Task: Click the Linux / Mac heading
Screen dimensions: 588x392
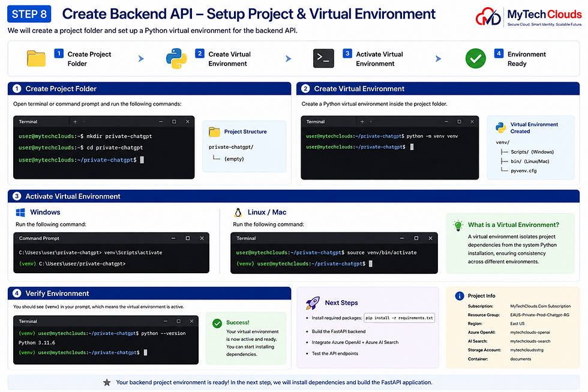Action: 267,213
